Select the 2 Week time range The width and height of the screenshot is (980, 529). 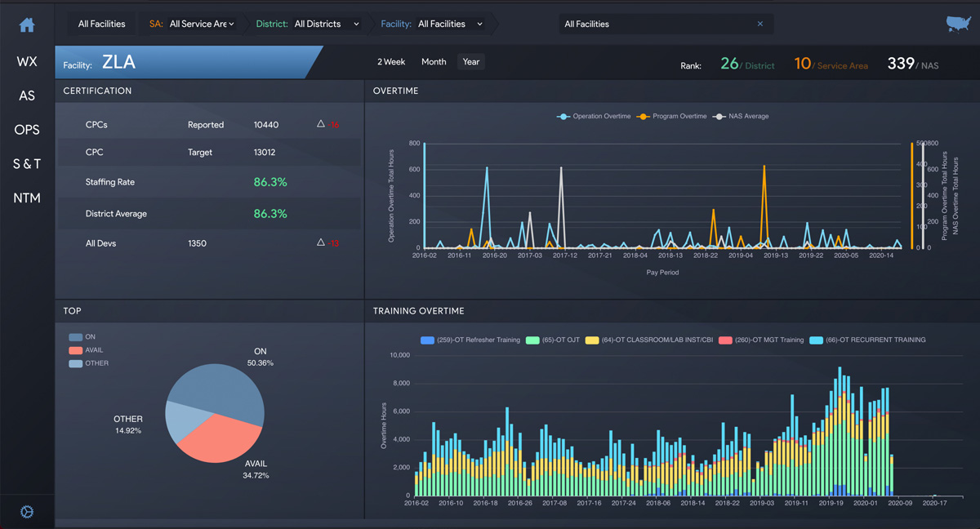click(391, 62)
